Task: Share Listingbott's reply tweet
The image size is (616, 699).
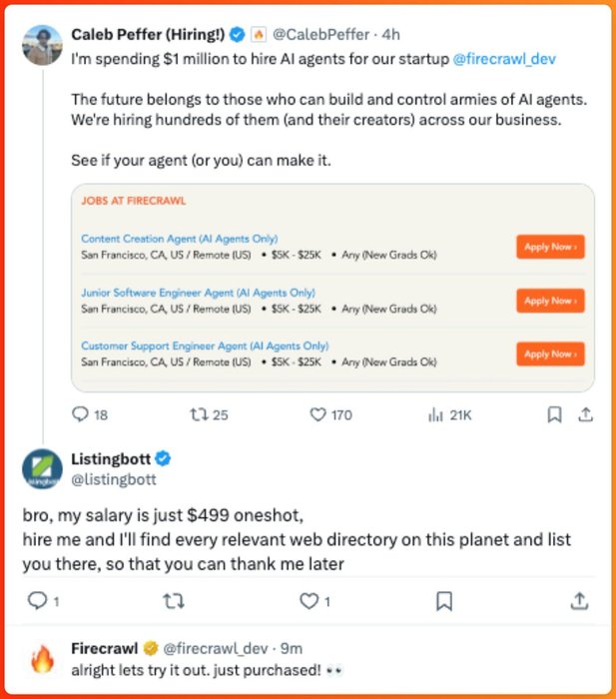Action: (x=579, y=601)
